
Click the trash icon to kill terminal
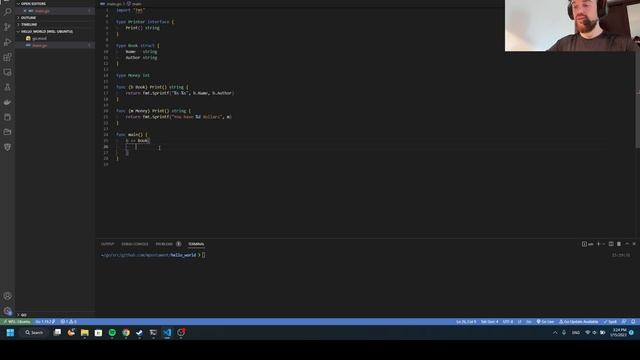(x=619, y=244)
